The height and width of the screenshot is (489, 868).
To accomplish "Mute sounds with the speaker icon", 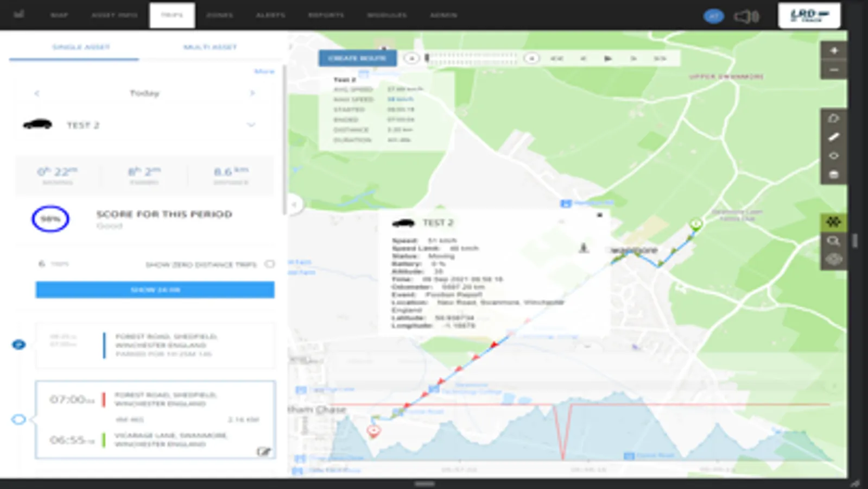I will coord(746,16).
